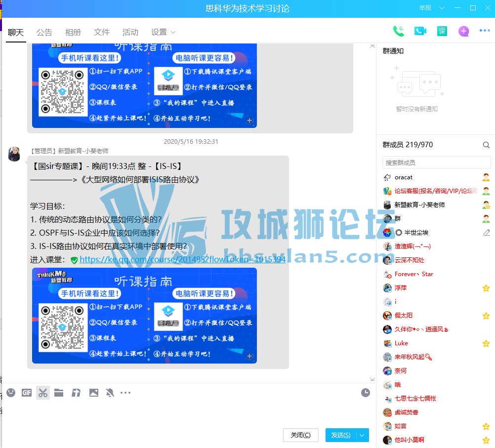Select member 哦 in list

point(436,385)
